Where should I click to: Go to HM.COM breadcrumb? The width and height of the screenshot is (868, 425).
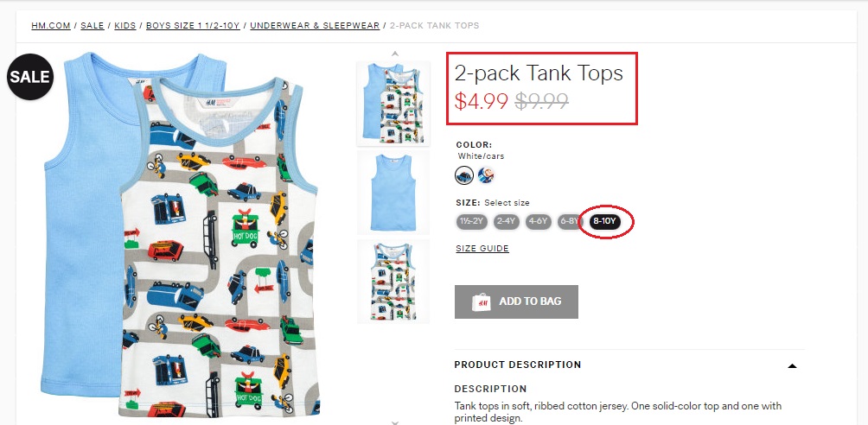tap(51, 26)
